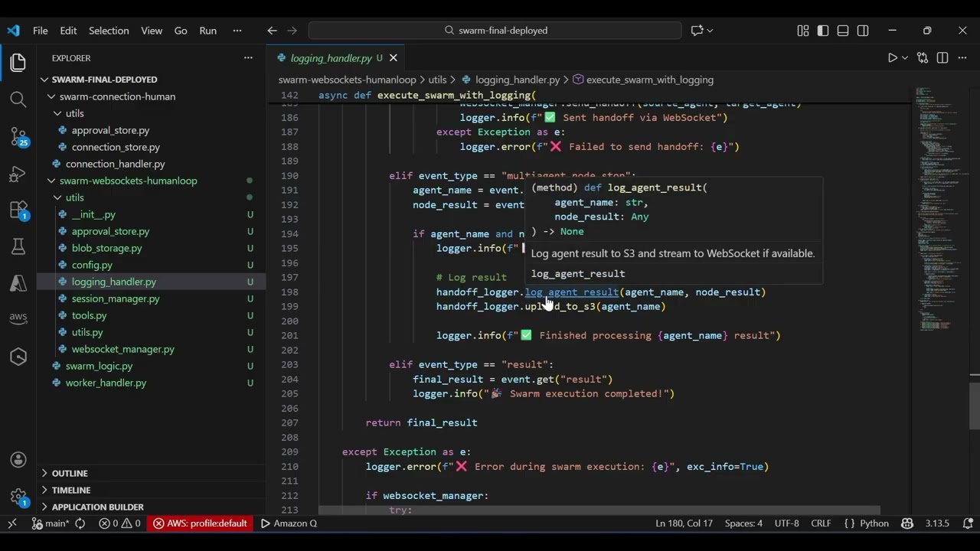Open Explorer Views and More Actions ellipsis
Image resolution: width=980 pixels, height=551 pixels.
(x=248, y=58)
